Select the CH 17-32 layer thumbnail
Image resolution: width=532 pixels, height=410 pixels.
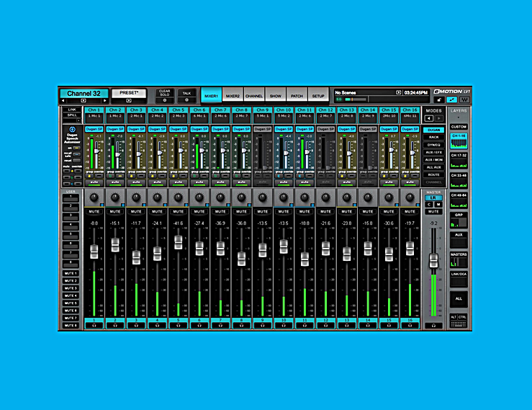click(459, 161)
